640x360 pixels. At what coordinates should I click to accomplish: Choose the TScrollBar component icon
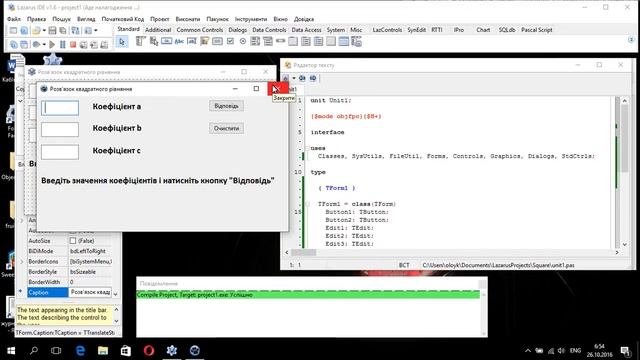[x=280, y=41]
